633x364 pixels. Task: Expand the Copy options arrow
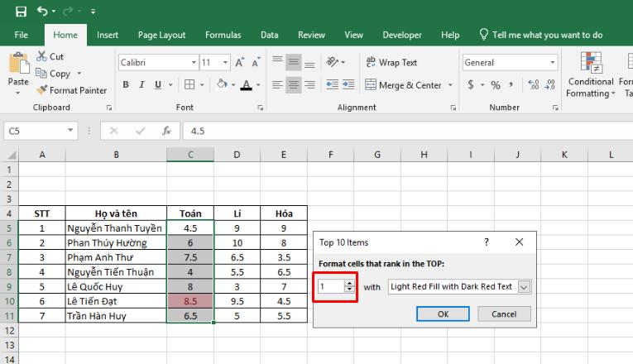(x=79, y=74)
